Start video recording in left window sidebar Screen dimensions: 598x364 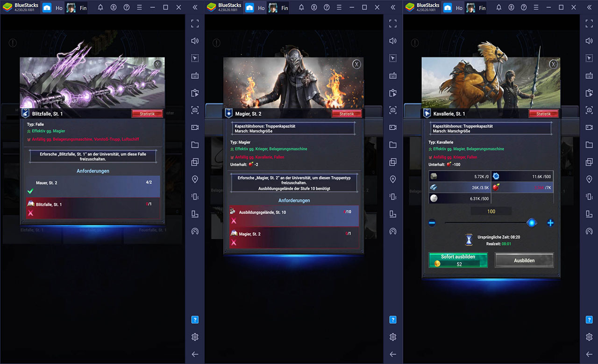click(x=195, y=127)
